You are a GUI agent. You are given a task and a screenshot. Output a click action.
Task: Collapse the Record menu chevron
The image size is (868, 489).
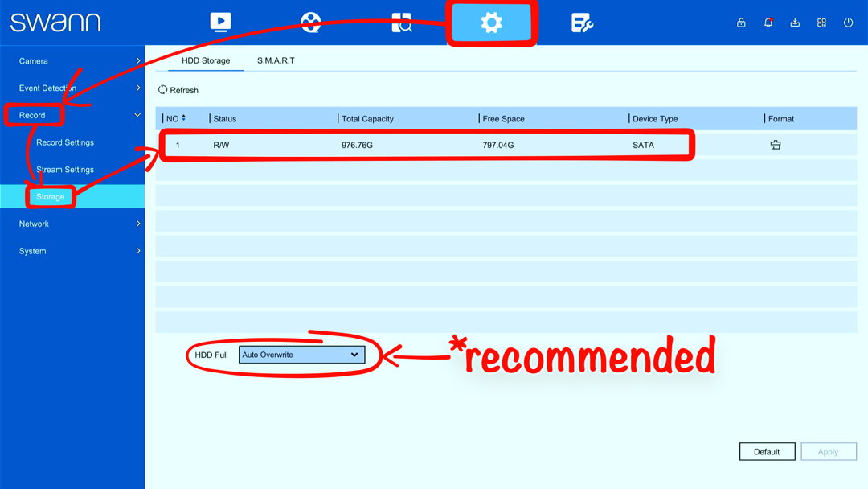(137, 115)
